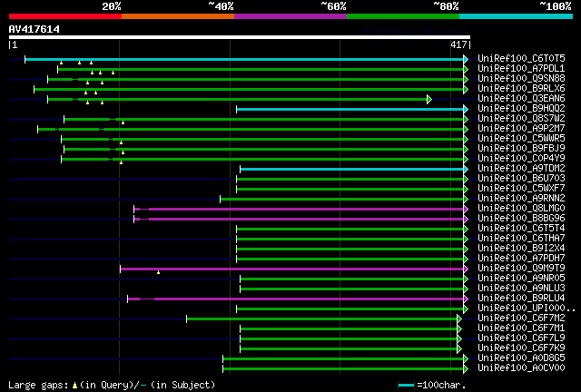The width and height of the screenshot is (581, 392).
Task: Select the UniRef100_C0P4Y9 label
Action: click(x=521, y=158)
